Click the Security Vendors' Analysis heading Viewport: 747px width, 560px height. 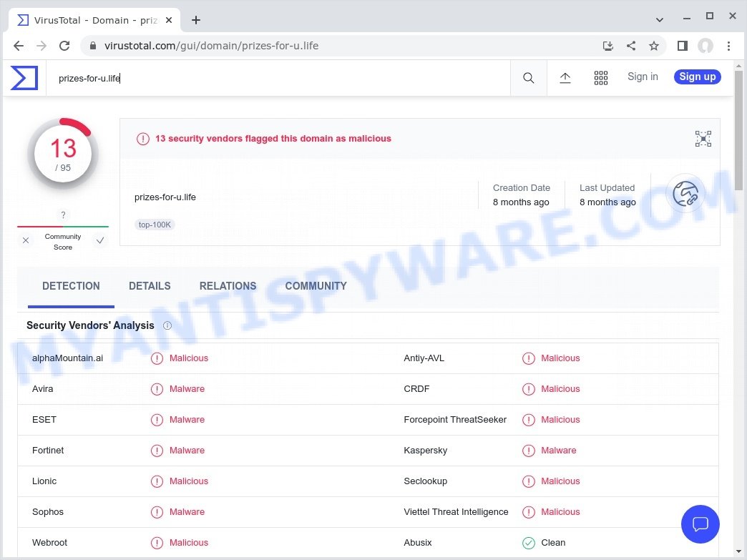pyautogui.click(x=91, y=325)
